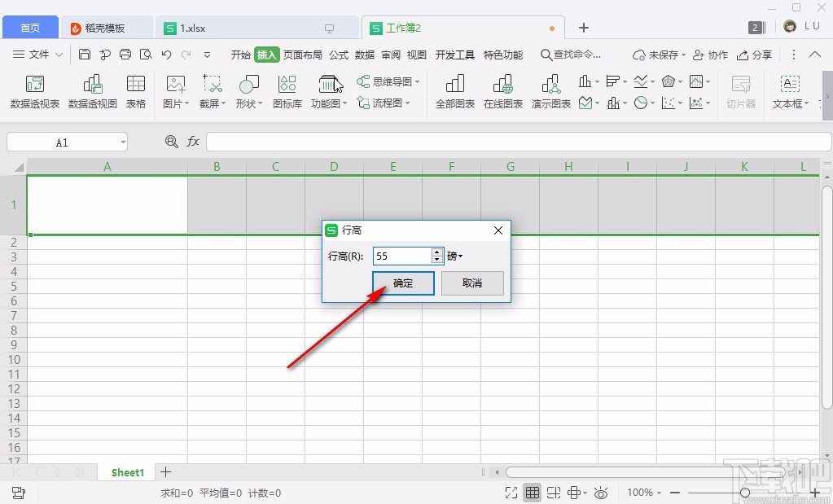
Task: Open the 文件 menu
Action: click(37, 55)
